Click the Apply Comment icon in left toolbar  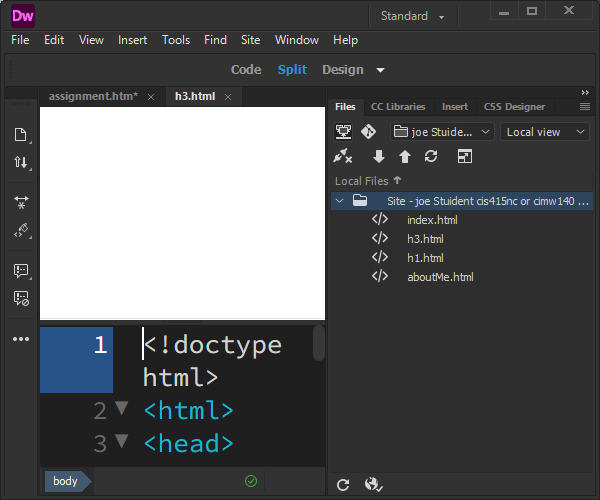pos(20,271)
